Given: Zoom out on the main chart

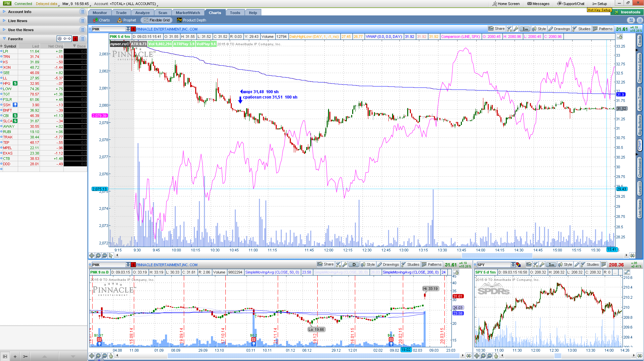Looking at the screenshot, I should coord(104,255).
